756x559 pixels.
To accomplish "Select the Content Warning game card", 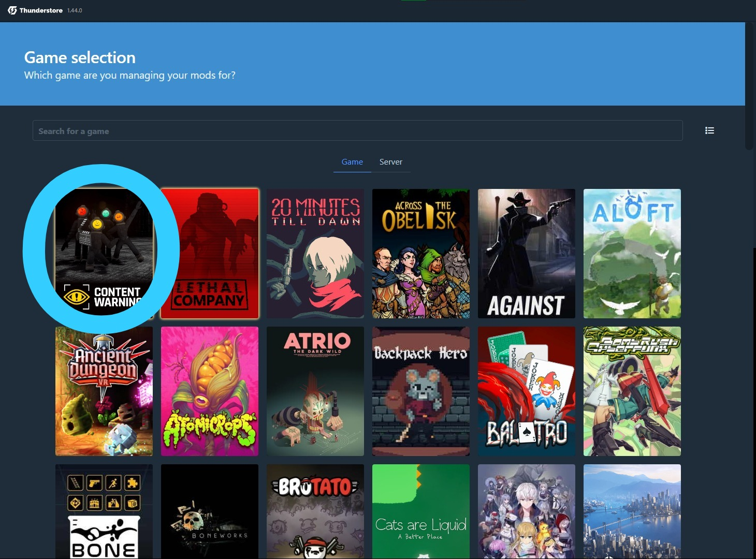I will (104, 254).
